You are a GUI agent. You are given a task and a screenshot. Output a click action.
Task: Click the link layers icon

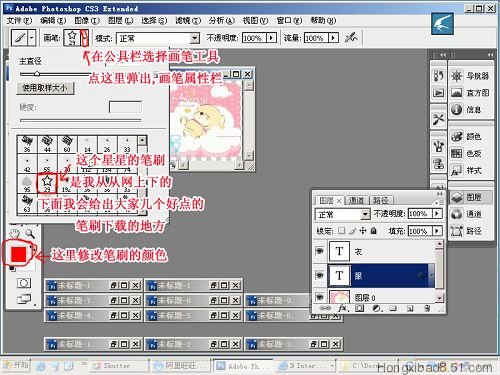(325, 308)
